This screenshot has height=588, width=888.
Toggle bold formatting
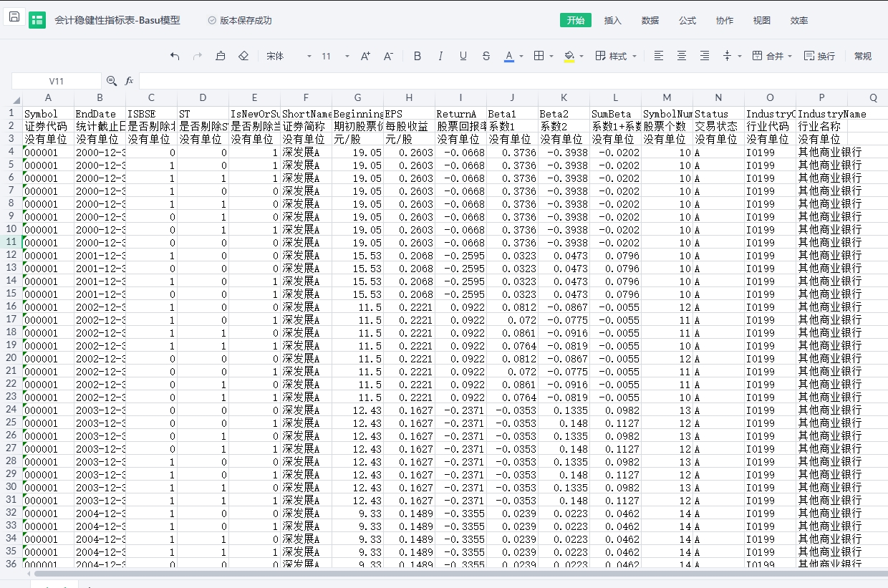point(418,56)
